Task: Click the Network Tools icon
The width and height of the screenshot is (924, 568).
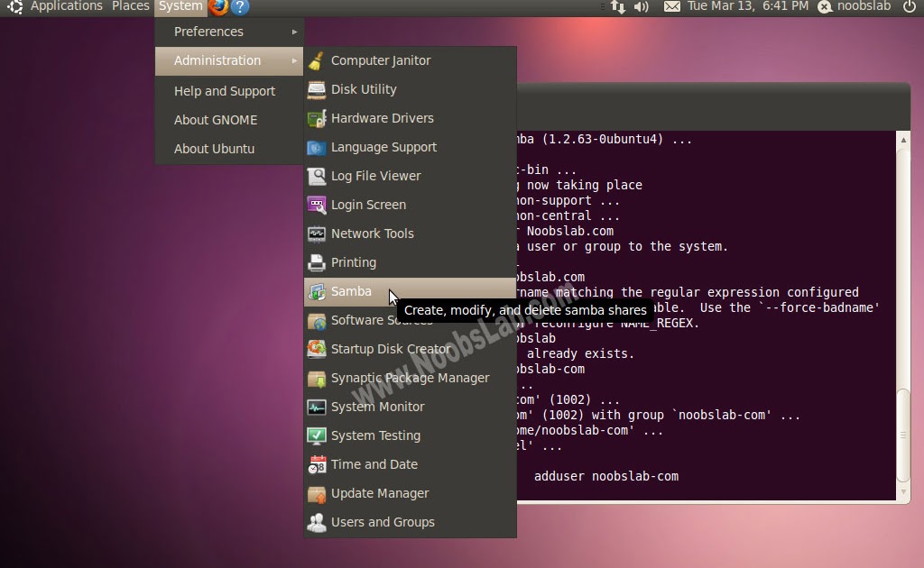Action: (x=317, y=234)
